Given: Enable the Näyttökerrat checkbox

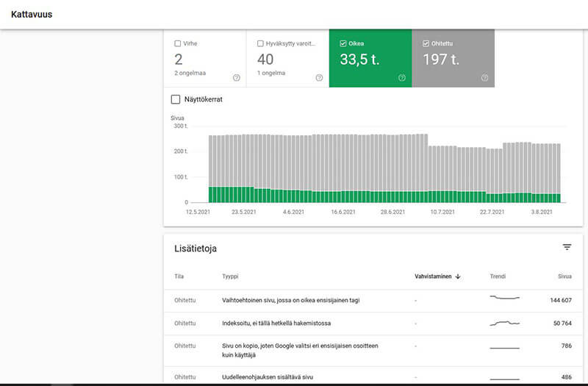Looking at the screenshot, I should coord(176,99).
